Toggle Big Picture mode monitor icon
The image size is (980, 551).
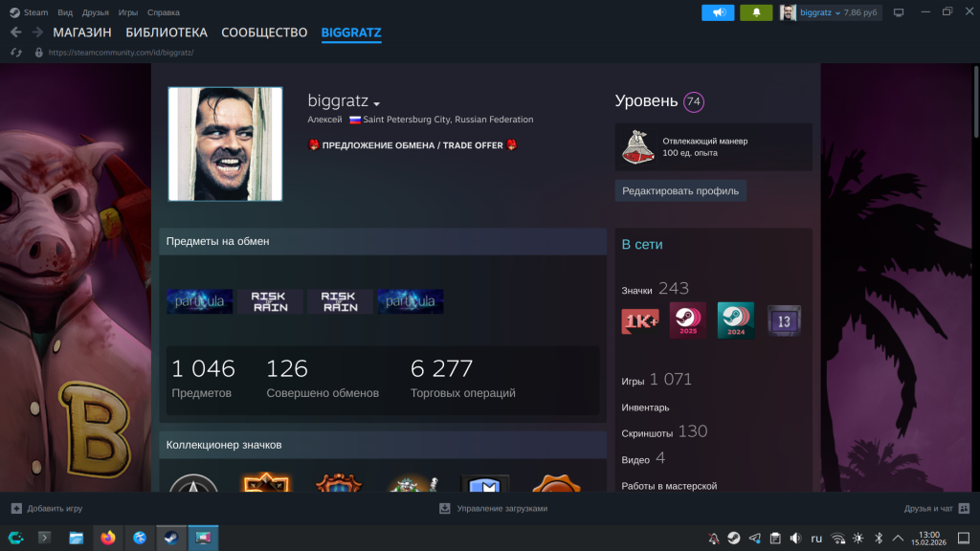[x=898, y=12]
